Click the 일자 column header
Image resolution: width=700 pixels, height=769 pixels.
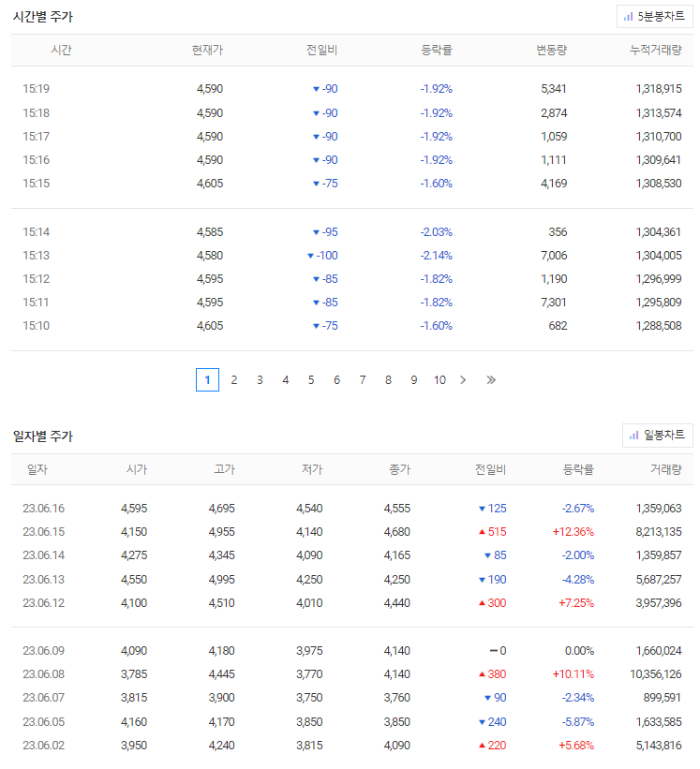37,470
